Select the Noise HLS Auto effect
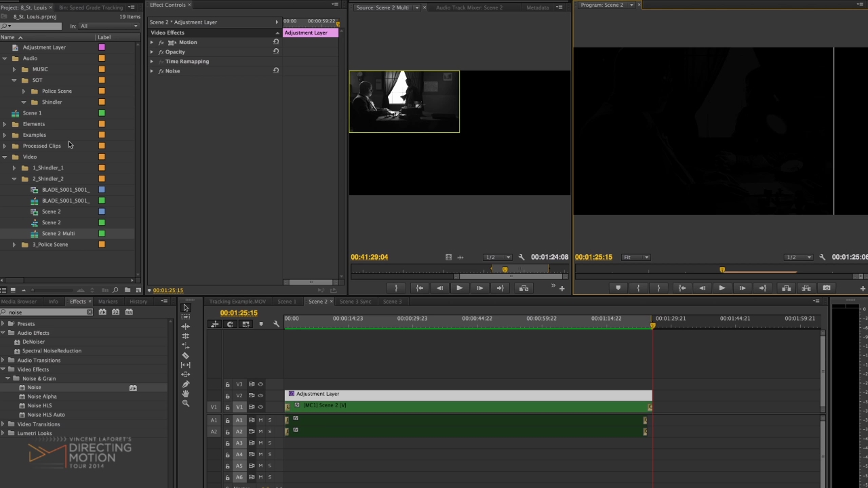 46,415
